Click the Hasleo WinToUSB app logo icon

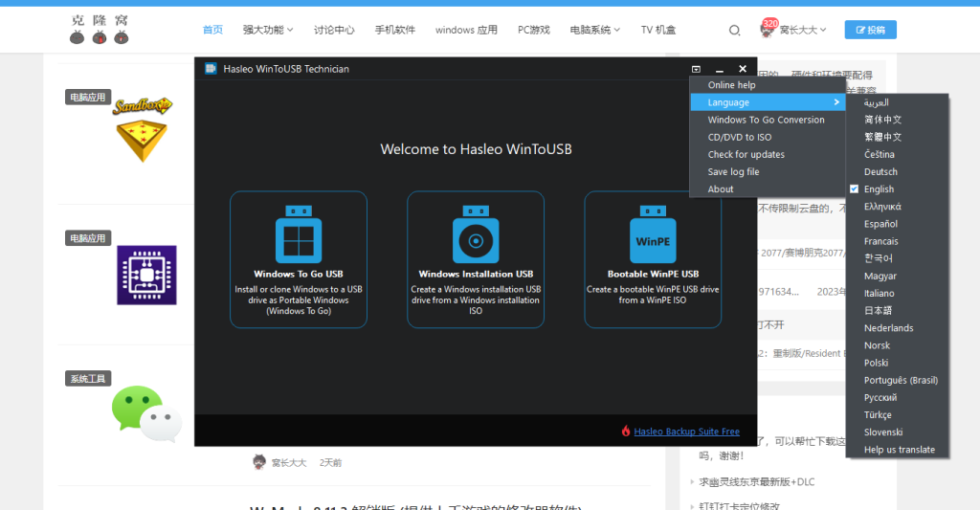(211, 69)
